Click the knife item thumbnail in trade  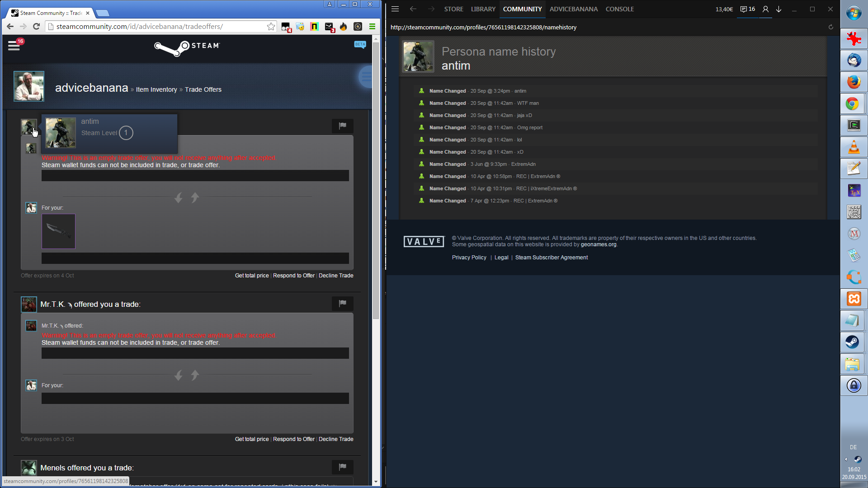tap(59, 231)
